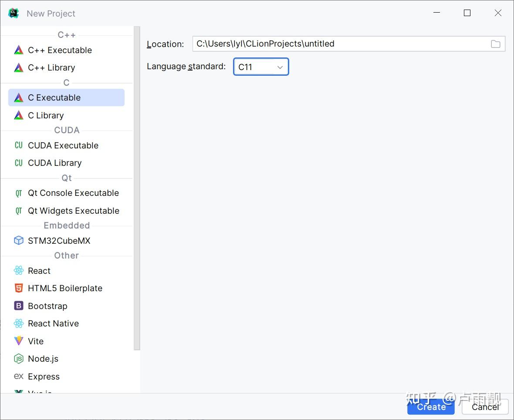The image size is (514, 420).
Task: Click the React atom icon
Action: (x=19, y=271)
